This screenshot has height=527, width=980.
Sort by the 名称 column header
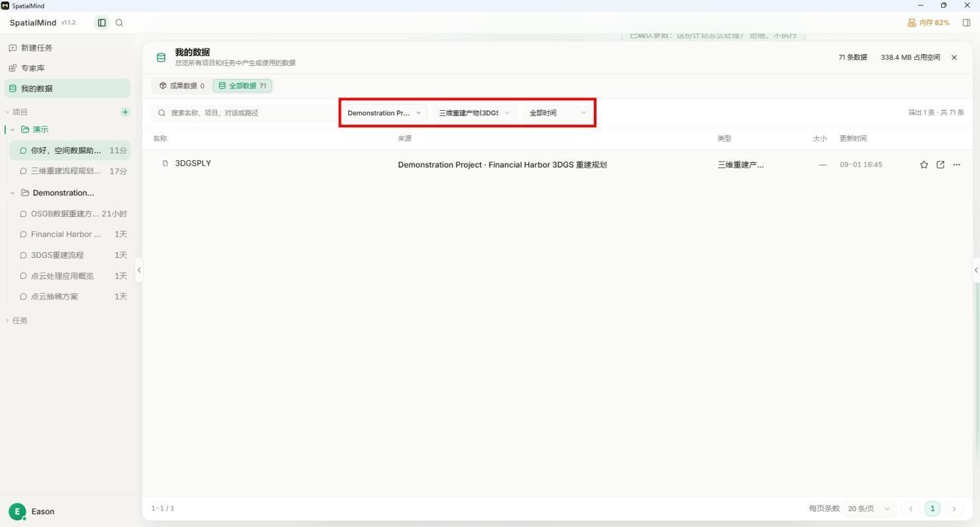pos(160,139)
